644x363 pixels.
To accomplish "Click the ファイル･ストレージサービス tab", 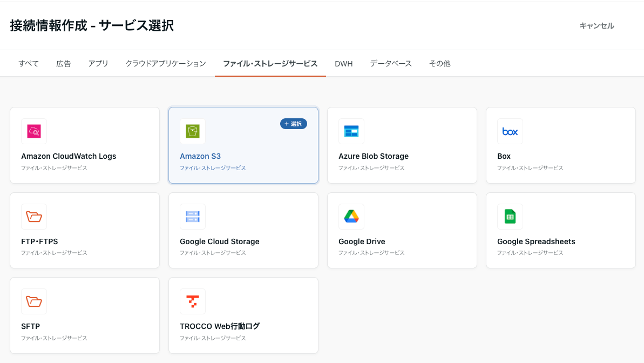I will click(270, 64).
